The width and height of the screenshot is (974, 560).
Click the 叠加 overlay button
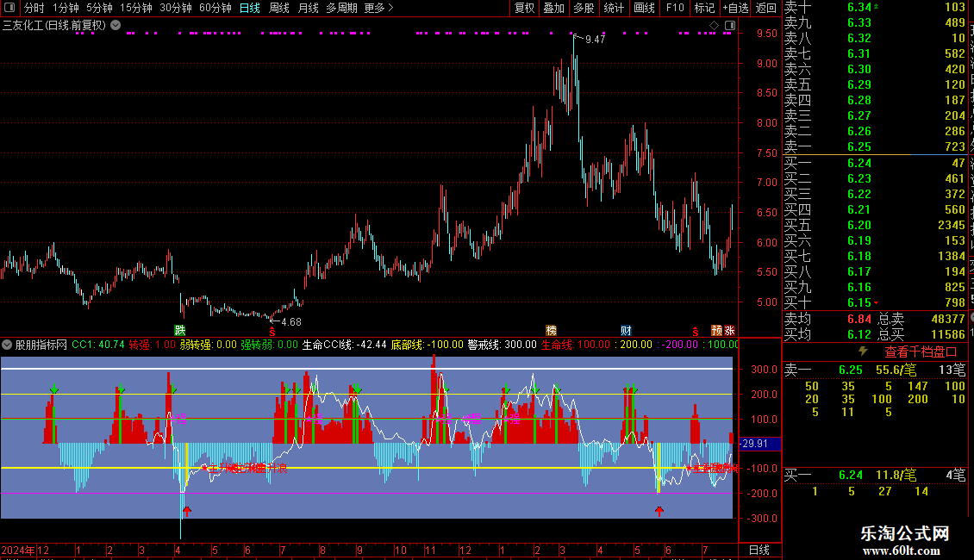click(554, 8)
